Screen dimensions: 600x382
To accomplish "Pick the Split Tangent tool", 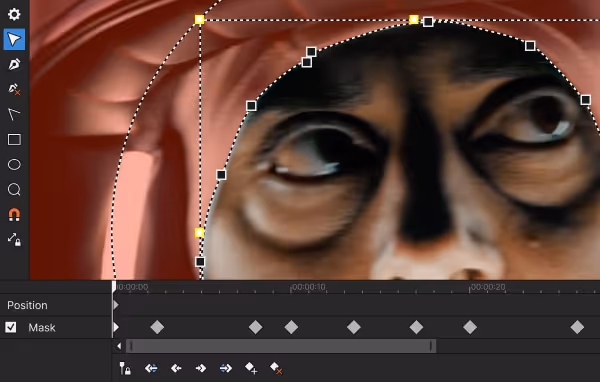I will coord(14,114).
